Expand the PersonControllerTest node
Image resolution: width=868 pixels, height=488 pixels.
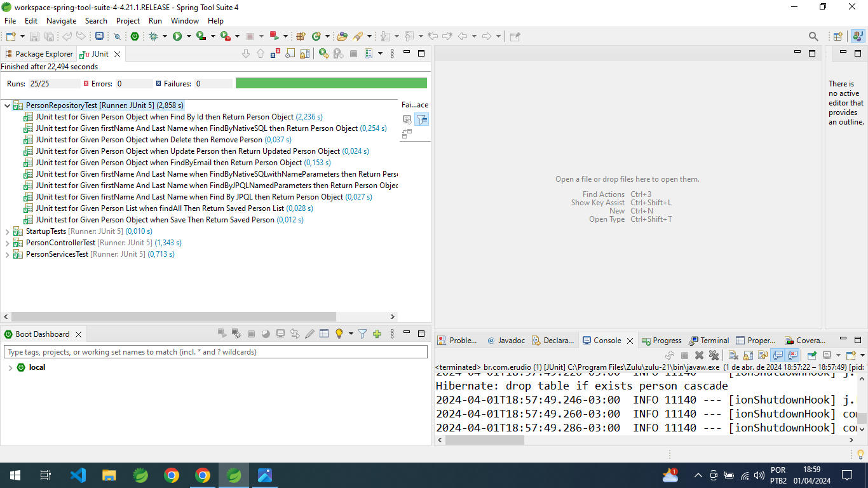pos(7,243)
